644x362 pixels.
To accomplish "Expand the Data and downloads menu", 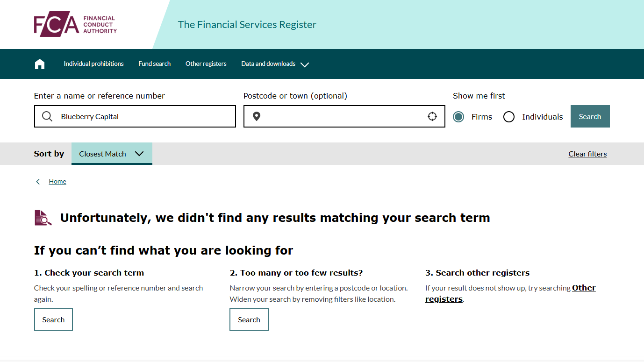I will tap(275, 64).
